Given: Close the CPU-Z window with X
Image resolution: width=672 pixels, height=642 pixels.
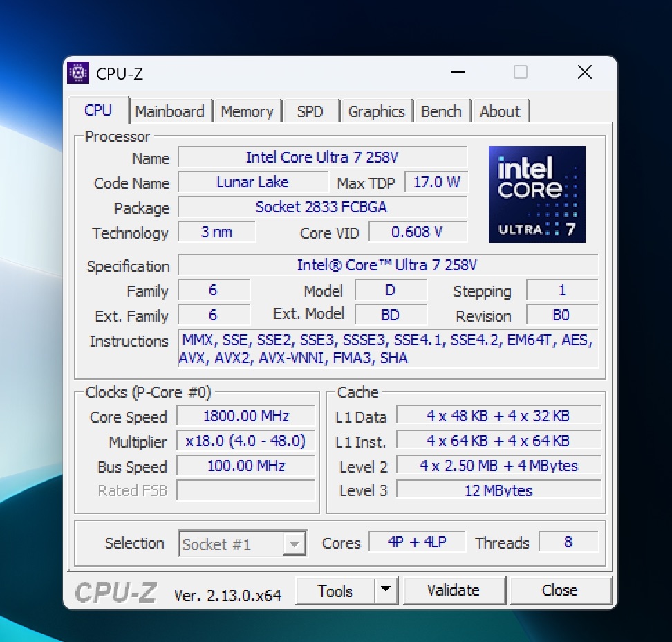Looking at the screenshot, I should [585, 72].
